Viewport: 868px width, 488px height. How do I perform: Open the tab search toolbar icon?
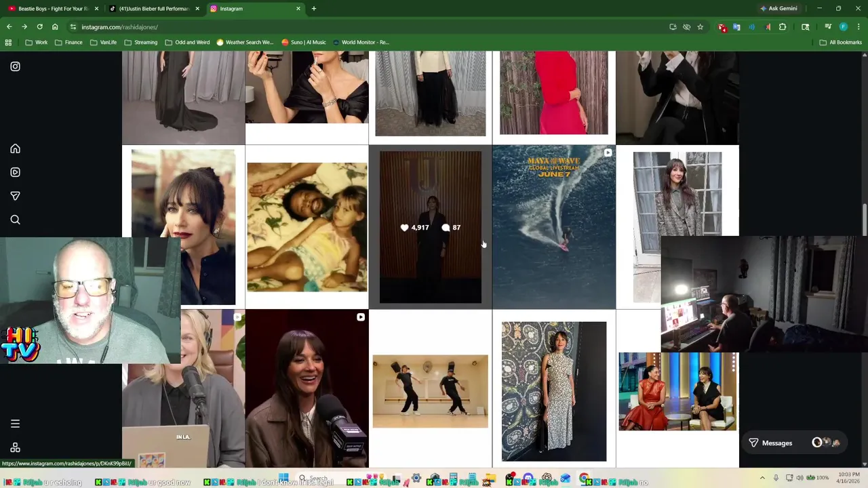tap(806, 27)
